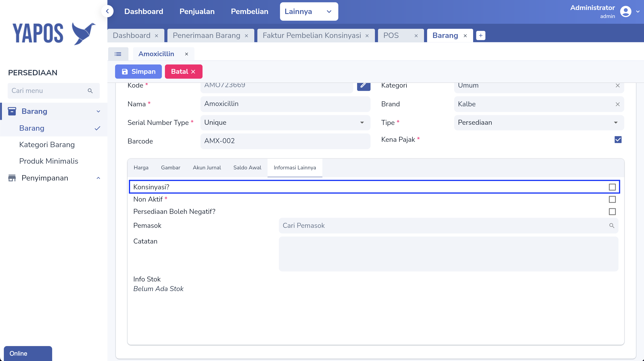This screenshot has height=361, width=644.
Task: Open the Gambar tab
Action: tap(170, 168)
